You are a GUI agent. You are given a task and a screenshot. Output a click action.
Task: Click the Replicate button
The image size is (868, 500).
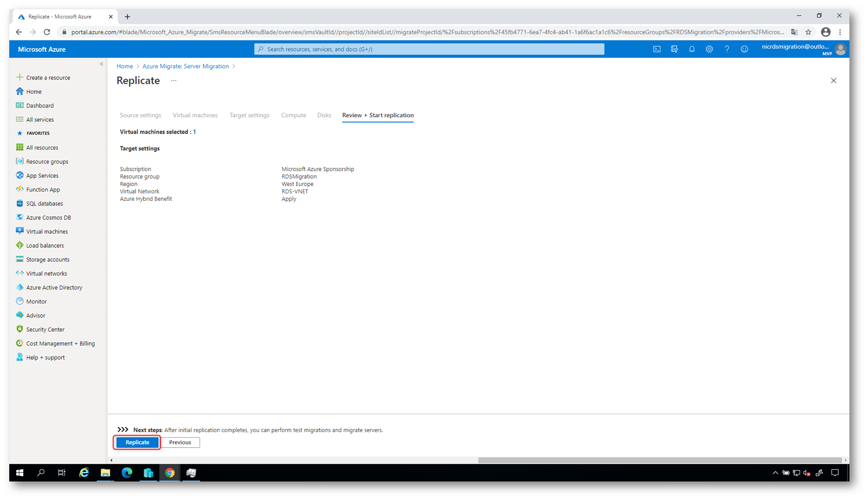pos(137,442)
